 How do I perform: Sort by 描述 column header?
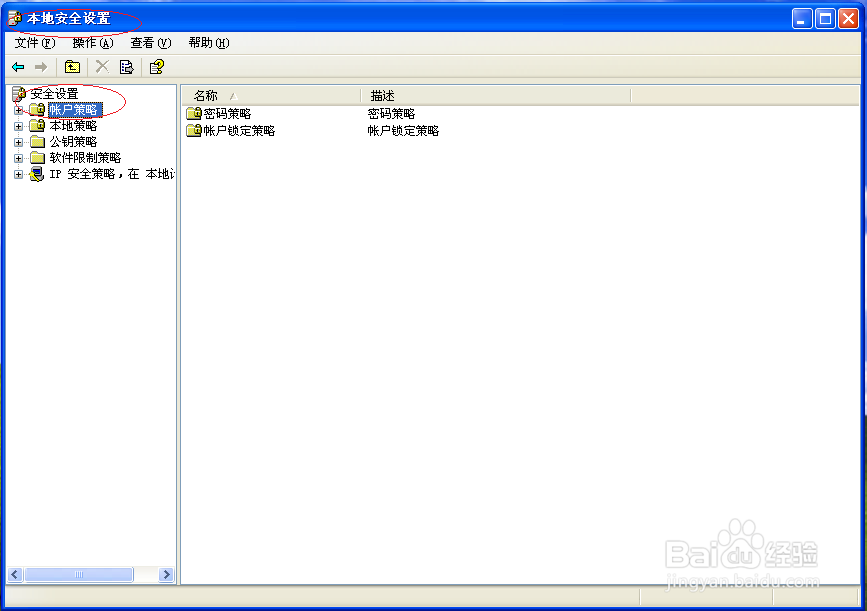pos(495,96)
